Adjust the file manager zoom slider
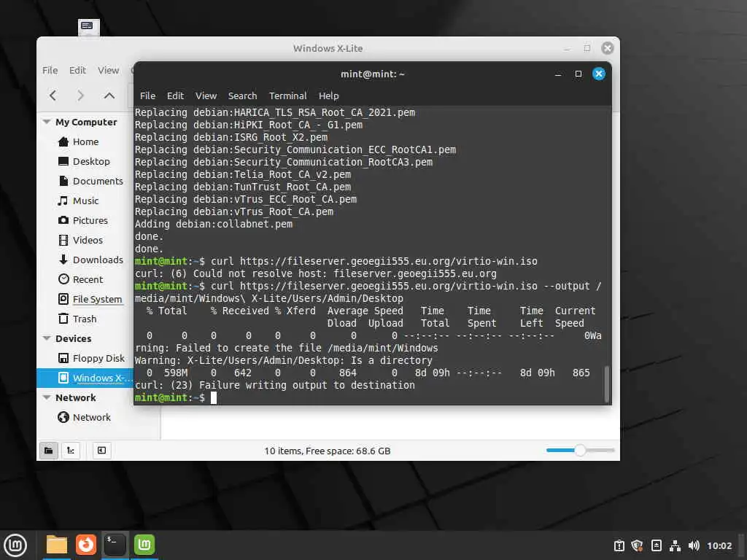The image size is (747, 560). [x=580, y=450]
